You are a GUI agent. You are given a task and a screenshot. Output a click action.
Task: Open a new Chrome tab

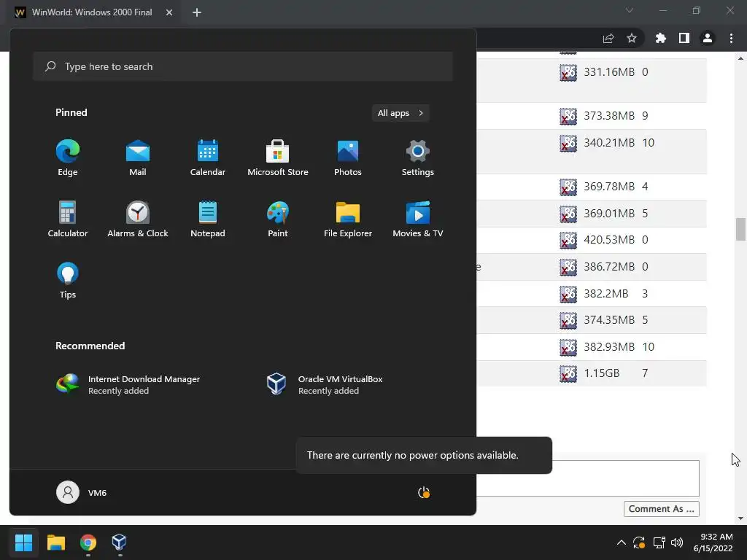197,12
